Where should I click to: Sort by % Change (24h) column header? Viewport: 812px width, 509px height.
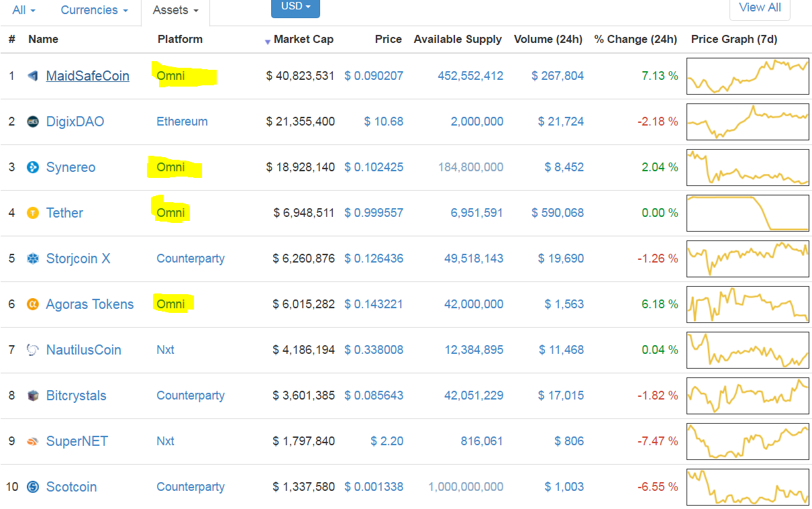[x=636, y=39]
